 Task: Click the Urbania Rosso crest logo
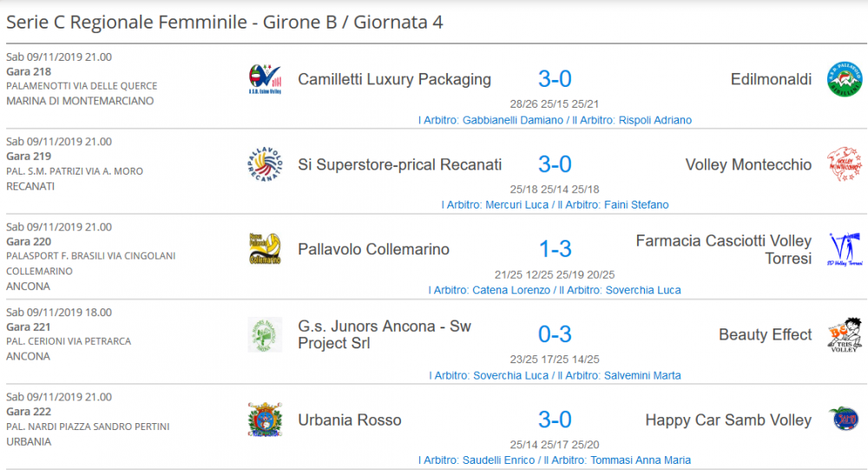pyautogui.click(x=265, y=420)
